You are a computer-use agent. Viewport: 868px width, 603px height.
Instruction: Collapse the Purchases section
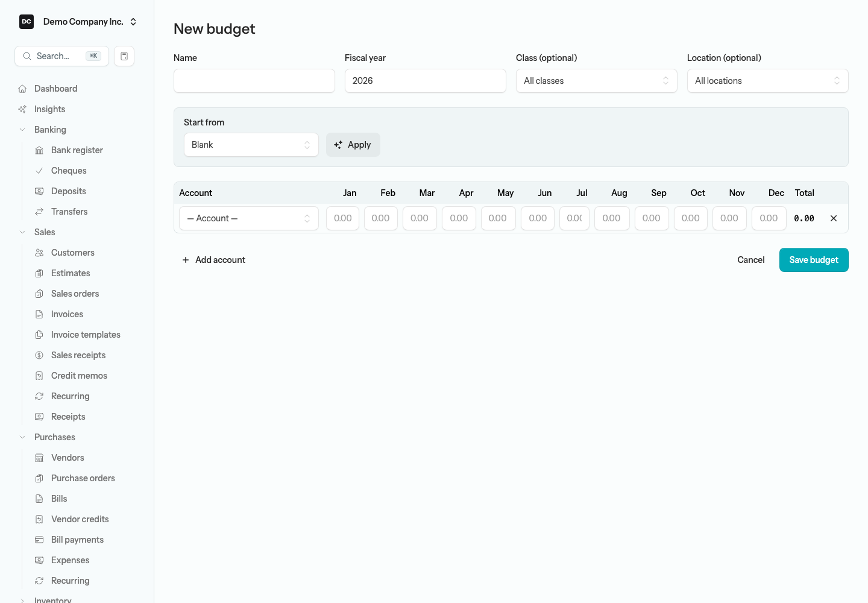pyautogui.click(x=22, y=437)
